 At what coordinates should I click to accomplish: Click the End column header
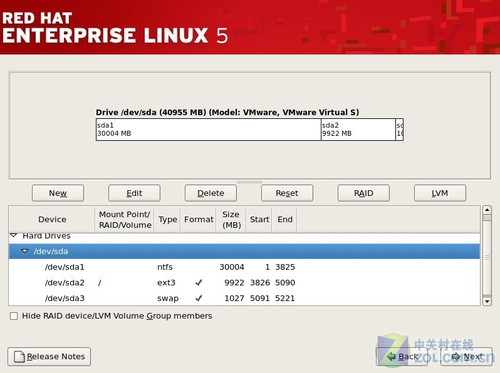(x=285, y=219)
